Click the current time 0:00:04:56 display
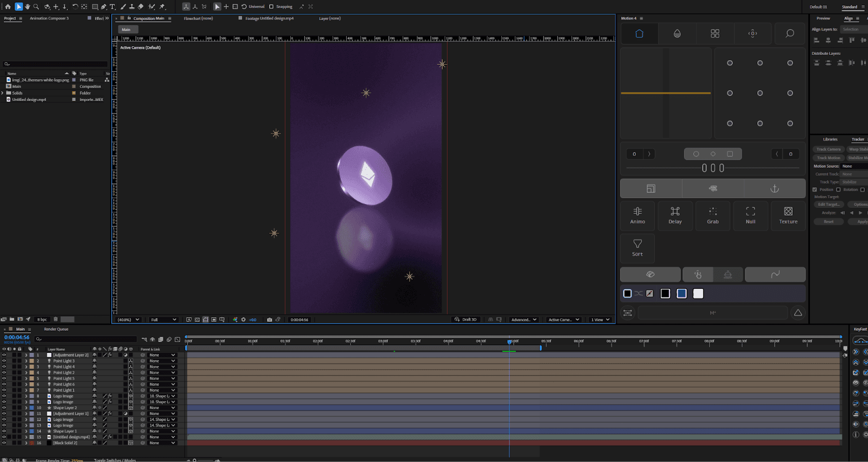The width and height of the screenshot is (868, 462). coord(17,337)
